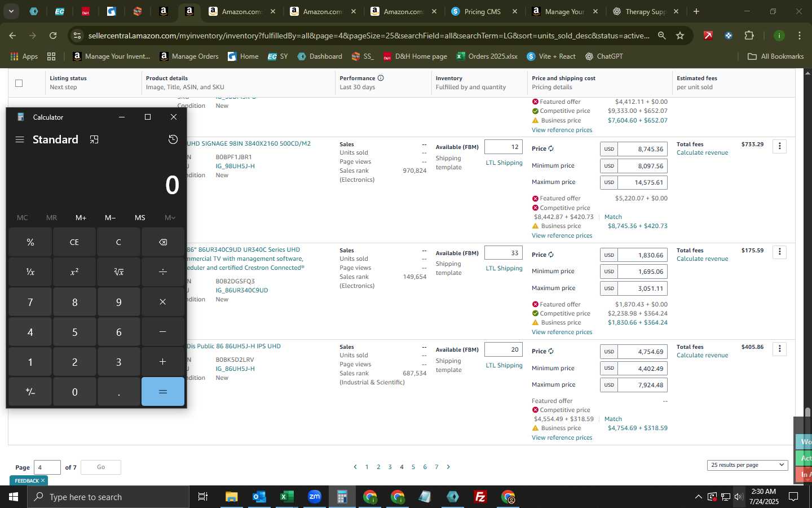Show hidden system tray icons chevron
Viewport: 812px width, 508px height.
(698, 497)
